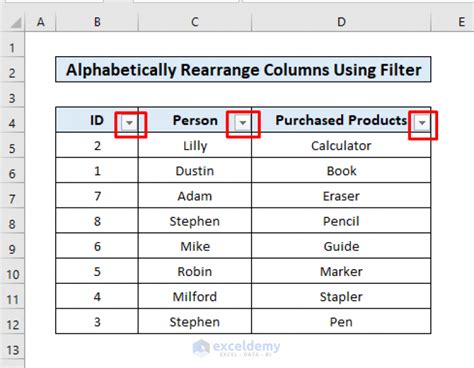Expand the Purchased Products filter dropdown
Screen dimensions: 474x368
(422, 123)
